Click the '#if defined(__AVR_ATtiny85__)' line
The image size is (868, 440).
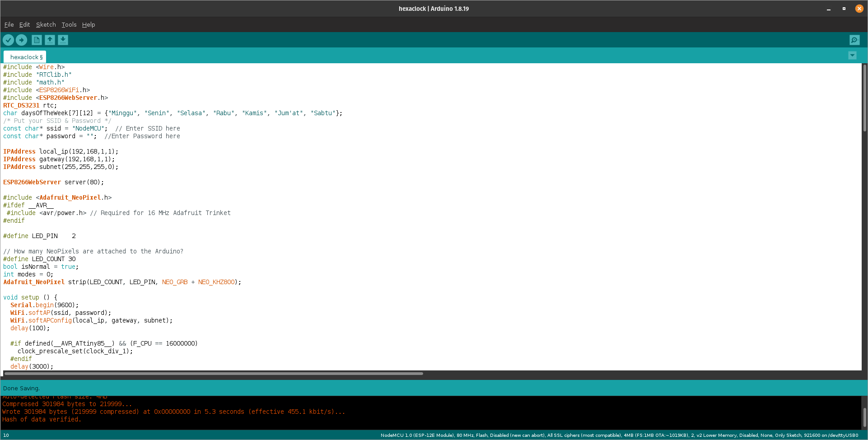[x=104, y=344]
